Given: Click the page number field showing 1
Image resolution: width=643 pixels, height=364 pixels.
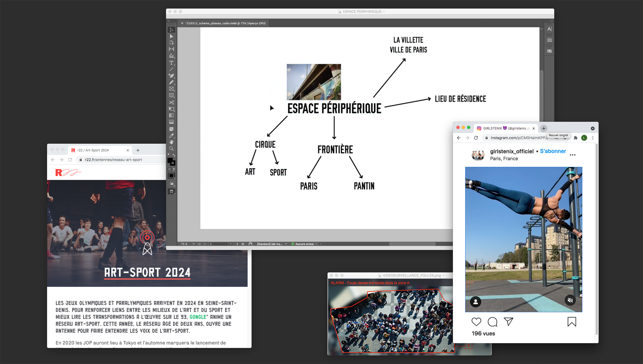Looking at the screenshot, I should [x=218, y=244].
